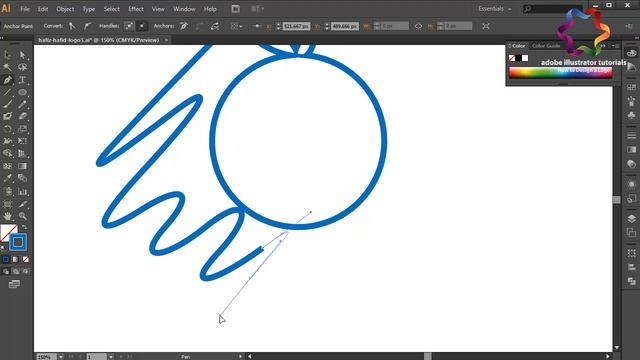
Task: Select the Slice tool
Action: (22, 204)
